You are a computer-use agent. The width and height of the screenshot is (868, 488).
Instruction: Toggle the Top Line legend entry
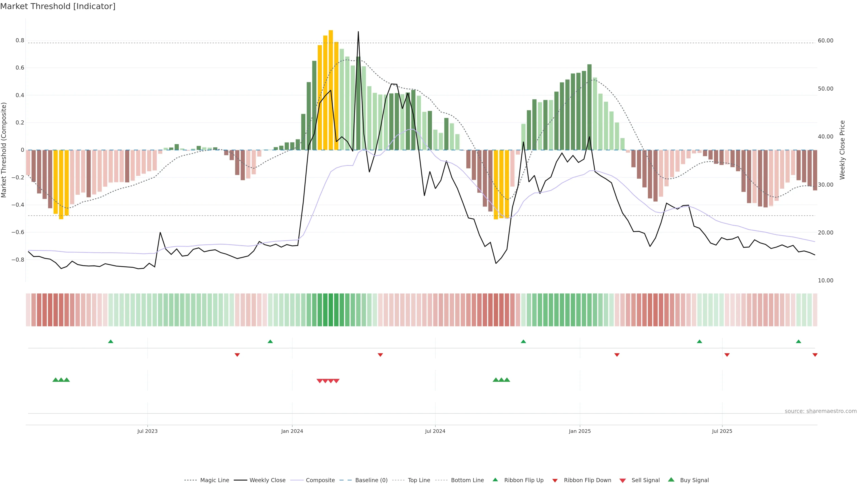419,480
